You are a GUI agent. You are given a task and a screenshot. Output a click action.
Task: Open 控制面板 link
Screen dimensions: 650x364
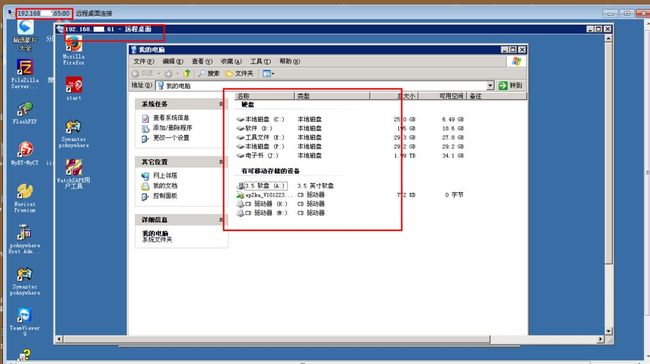160,196
